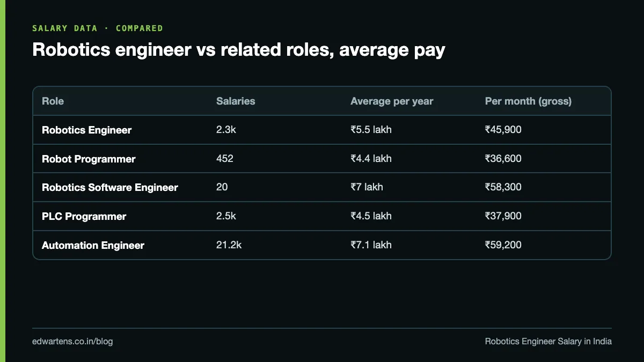Click the 'SALARY DATA · COMPARED' label
644x362 pixels.
tap(98, 28)
